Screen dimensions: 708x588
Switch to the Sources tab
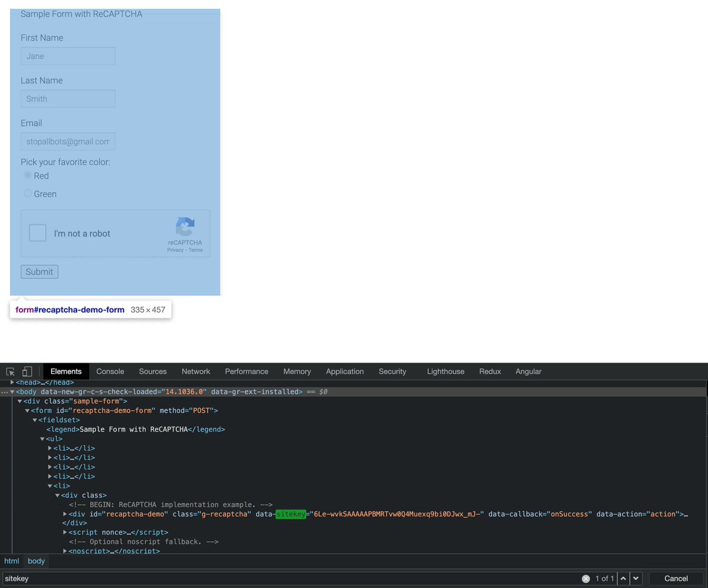[153, 372]
